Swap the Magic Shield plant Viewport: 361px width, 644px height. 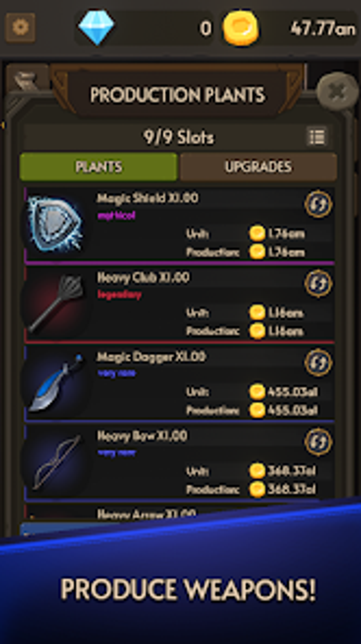(x=318, y=204)
